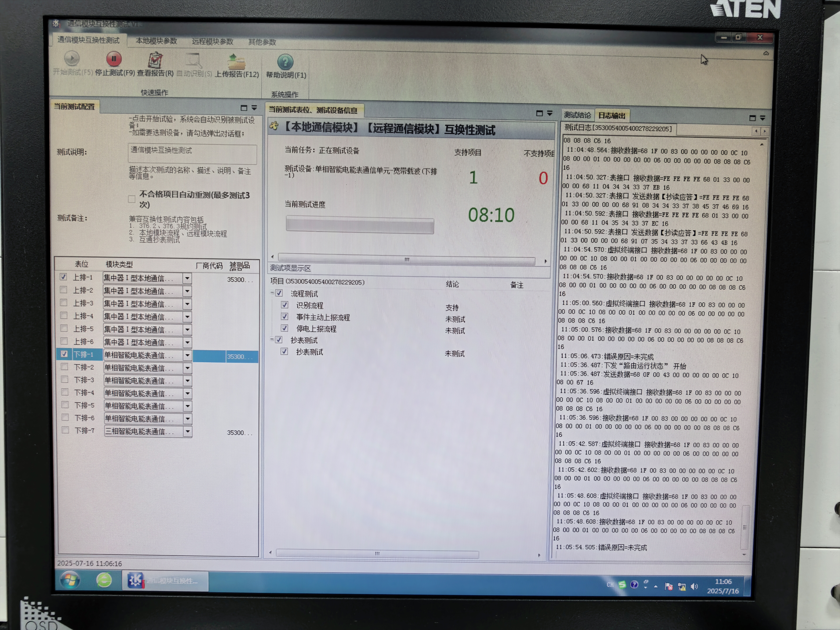Check the 上排-2 meter position checkbox

[64, 290]
